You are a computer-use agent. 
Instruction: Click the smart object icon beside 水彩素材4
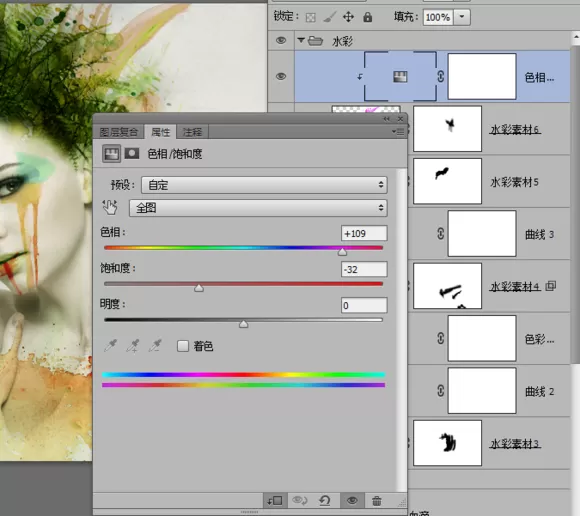(x=551, y=286)
